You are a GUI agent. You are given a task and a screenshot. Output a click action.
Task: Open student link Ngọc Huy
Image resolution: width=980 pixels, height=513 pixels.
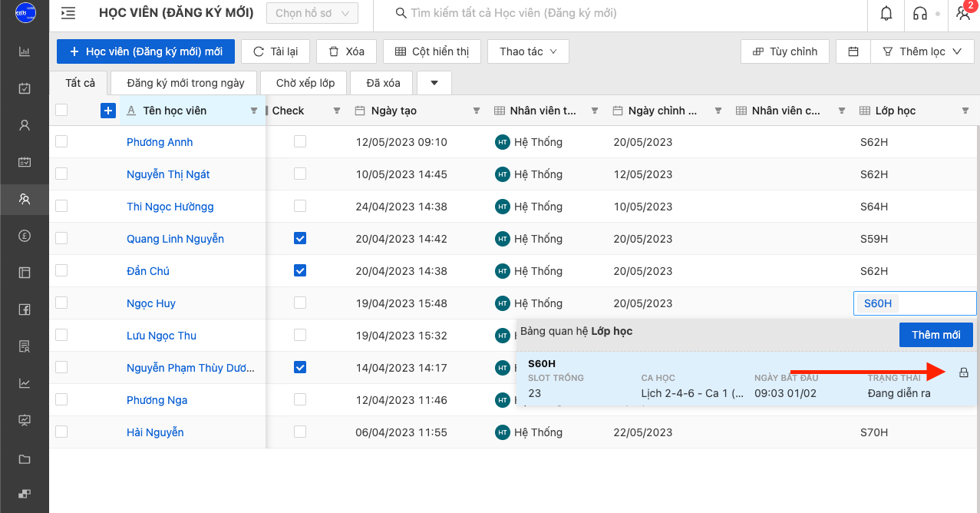151,303
